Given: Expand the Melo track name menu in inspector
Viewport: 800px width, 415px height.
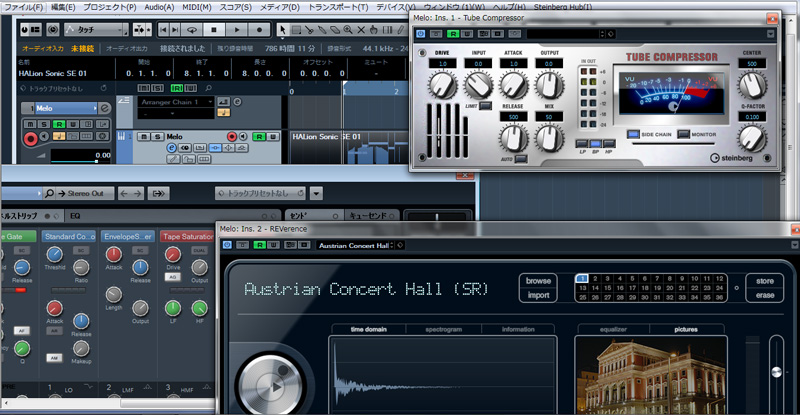Looking at the screenshot, I should point(95,108).
